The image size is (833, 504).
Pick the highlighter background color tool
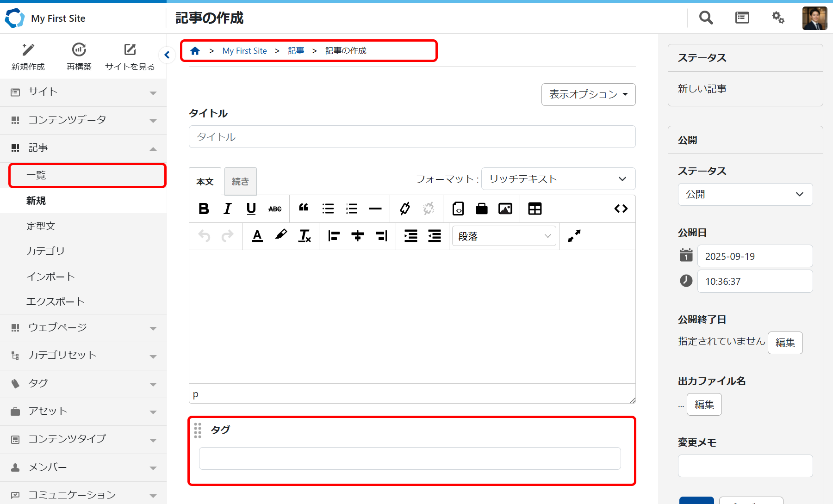point(280,236)
